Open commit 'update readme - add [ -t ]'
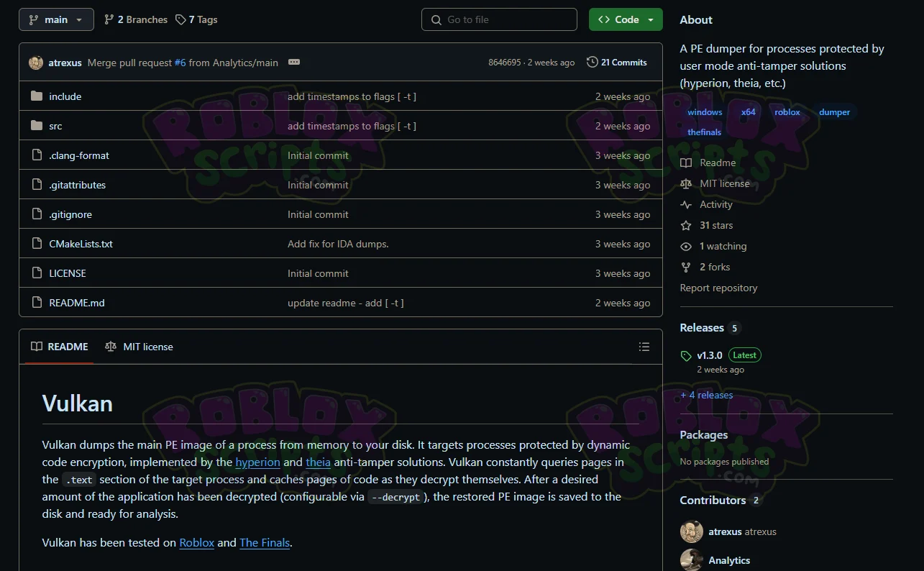The width and height of the screenshot is (924, 571). click(346, 303)
